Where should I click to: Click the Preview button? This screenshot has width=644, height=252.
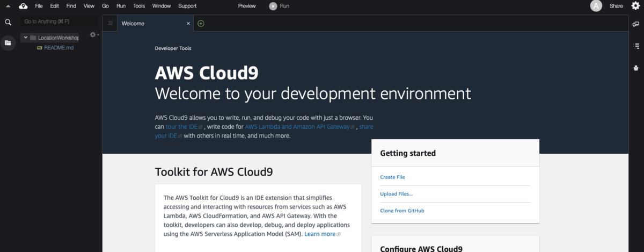tap(247, 6)
